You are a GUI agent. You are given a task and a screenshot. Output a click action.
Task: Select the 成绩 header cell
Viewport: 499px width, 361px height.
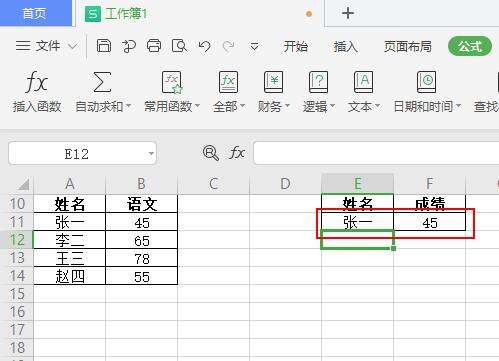point(429,204)
